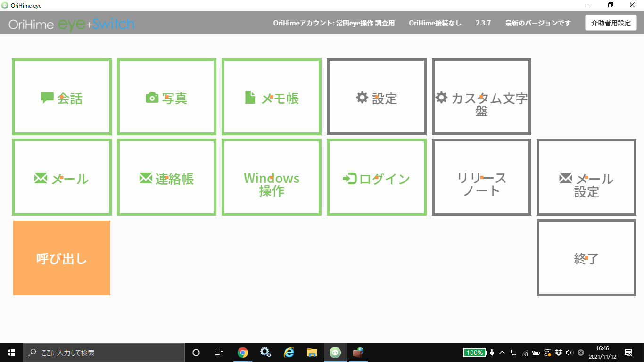Open the リリースノート release notes tile
This screenshot has width=644, height=362.
481,178
